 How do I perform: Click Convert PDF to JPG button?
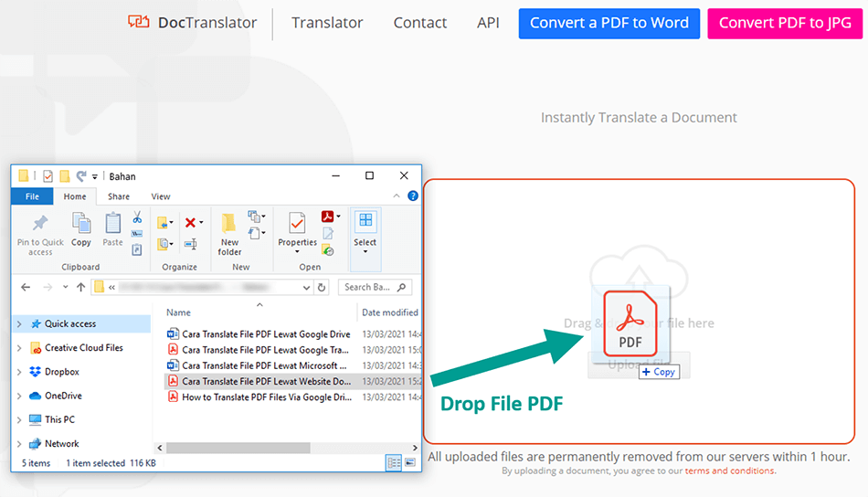coord(785,23)
